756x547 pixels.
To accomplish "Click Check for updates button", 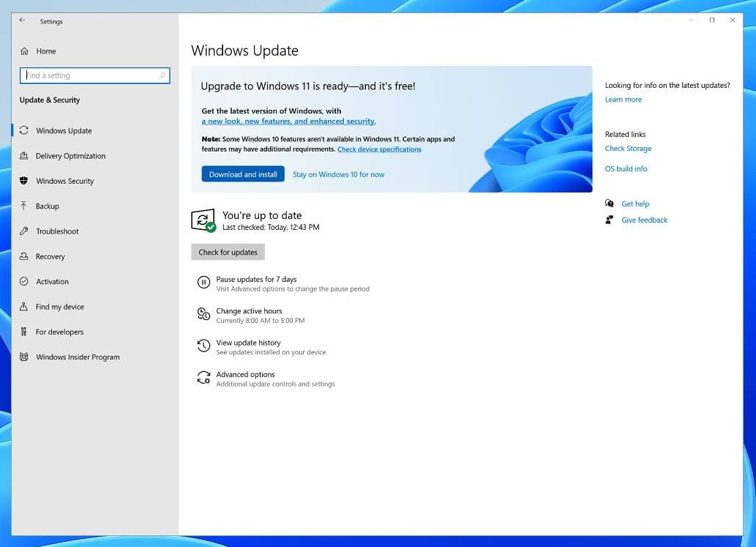I will coord(228,252).
